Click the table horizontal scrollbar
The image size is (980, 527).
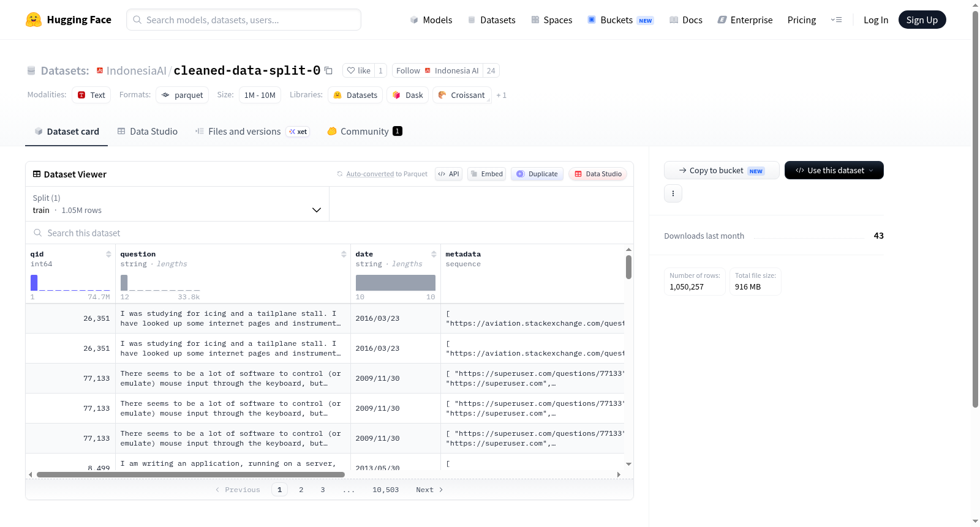click(x=190, y=474)
